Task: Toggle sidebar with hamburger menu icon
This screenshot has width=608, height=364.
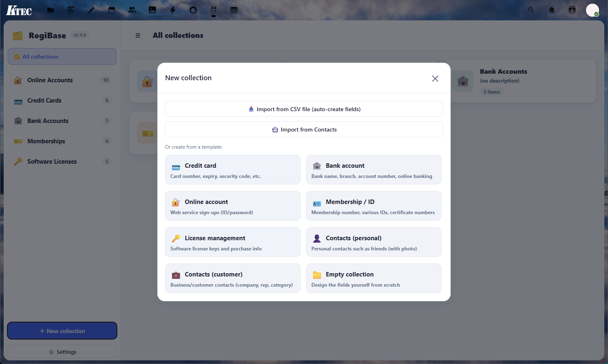Action: [138, 35]
